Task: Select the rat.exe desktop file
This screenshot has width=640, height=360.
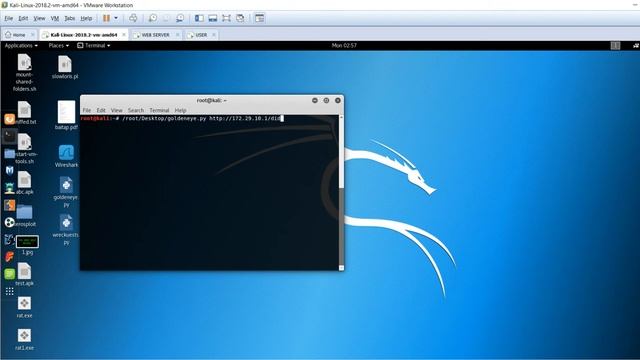Action: click(x=24, y=307)
